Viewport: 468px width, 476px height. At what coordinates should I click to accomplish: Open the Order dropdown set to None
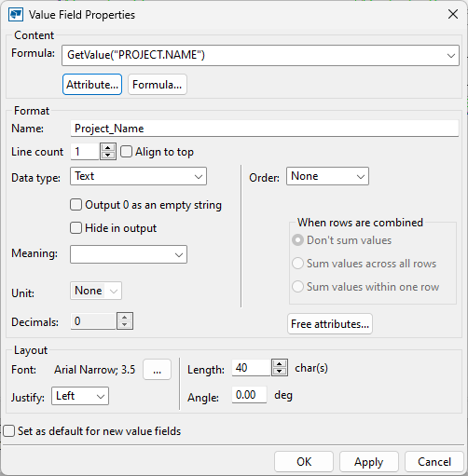pos(327,176)
